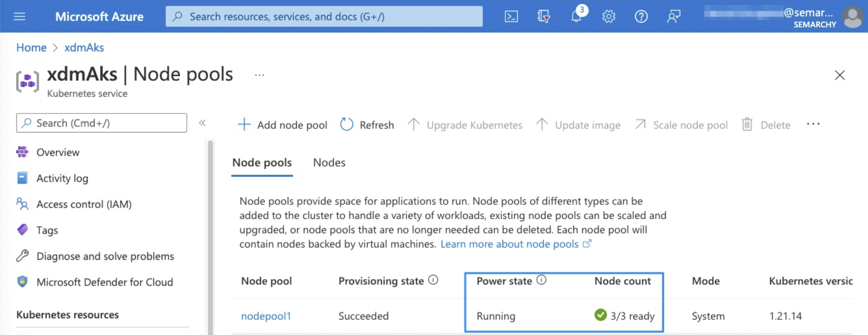The height and width of the screenshot is (335, 868).
Task: Click the Access control people icon
Action: [x=22, y=204]
